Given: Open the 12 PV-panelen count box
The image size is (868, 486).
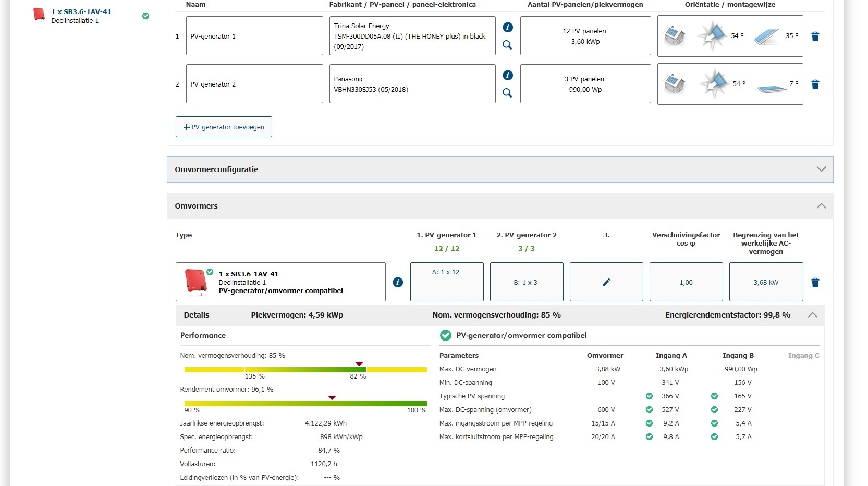Looking at the screenshot, I should click(585, 36).
